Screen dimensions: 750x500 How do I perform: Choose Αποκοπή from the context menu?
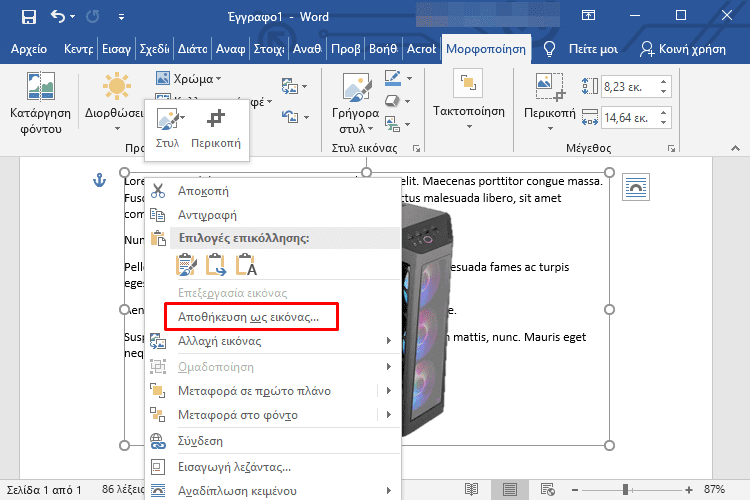[x=273, y=191]
